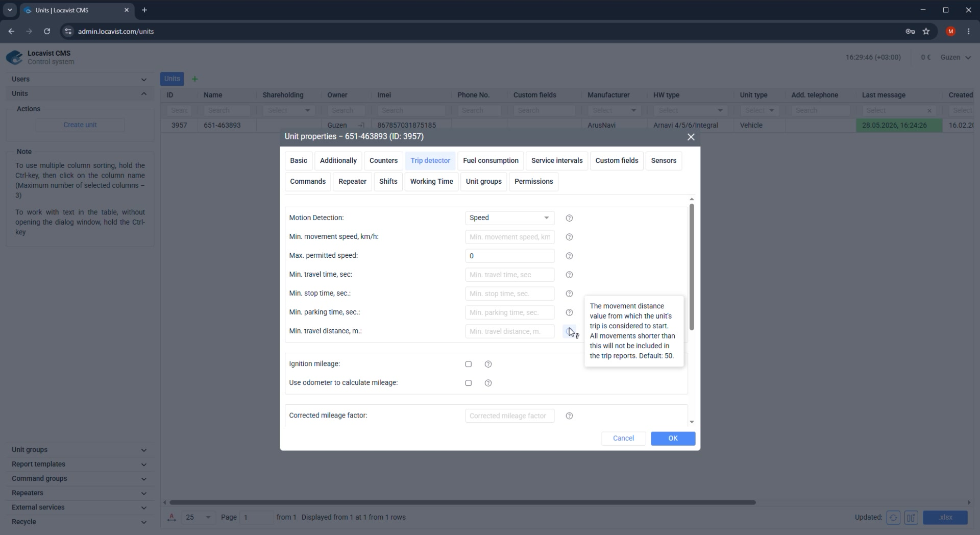Tick Use odometer to calculate mileage
The image size is (980, 535).
click(469, 383)
